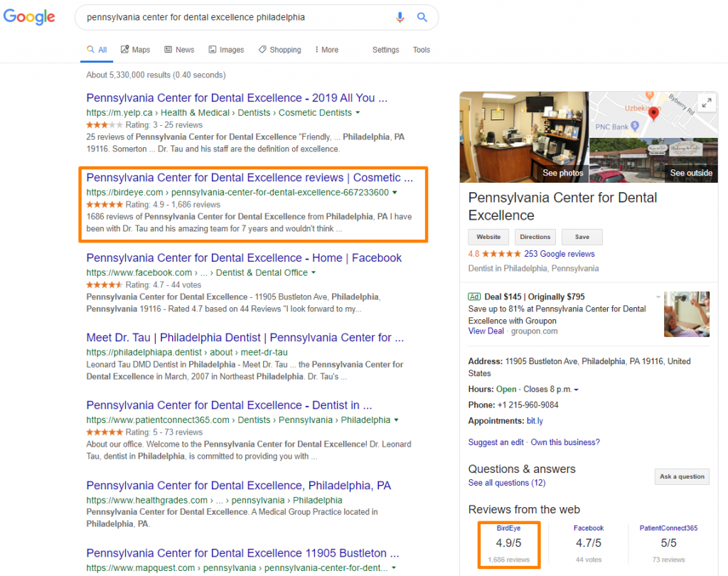Click the Google logo
This screenshot has width=728, height=576.
(29, 17)
